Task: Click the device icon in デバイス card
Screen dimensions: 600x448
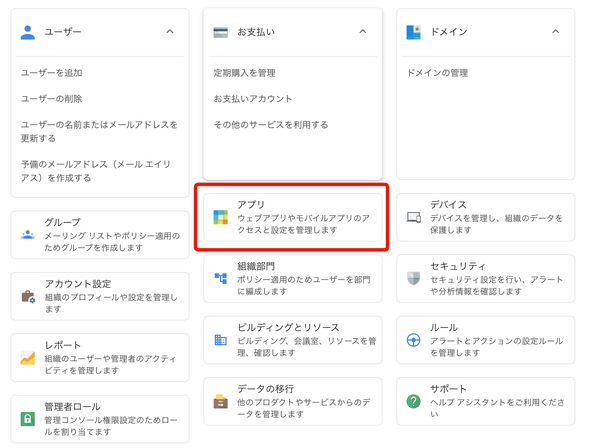Action: tap(414, 217)
